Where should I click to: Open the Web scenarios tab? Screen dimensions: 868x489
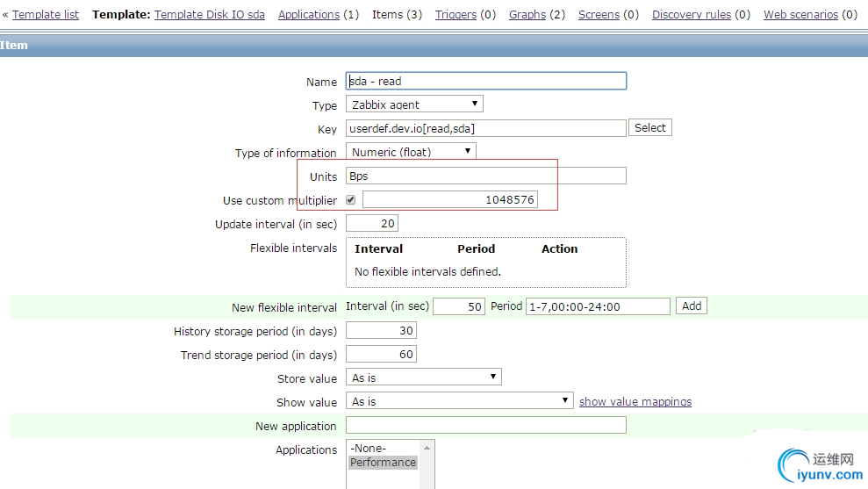[x=801, y=14]
